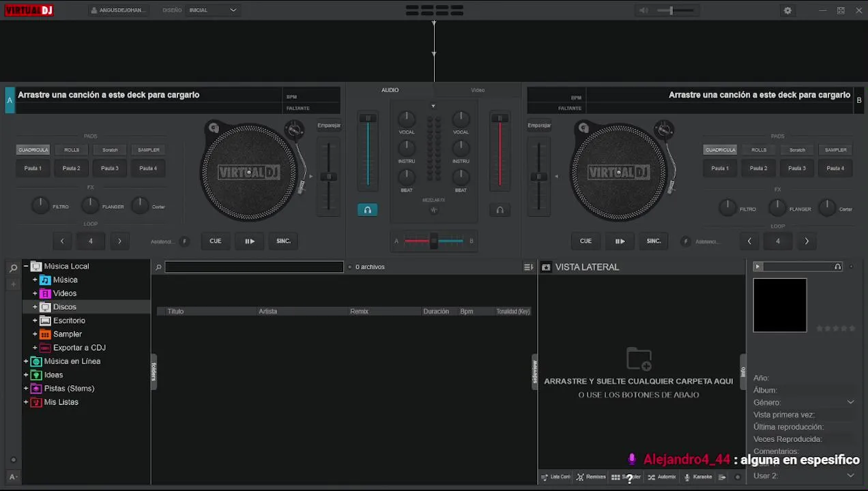Collapse the folders side handle
This screenshot has height=491, width=868.
click(154, 372)
